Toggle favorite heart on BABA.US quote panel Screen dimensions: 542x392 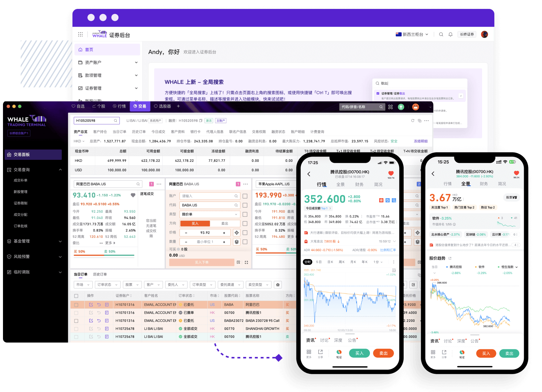(133, 195)
